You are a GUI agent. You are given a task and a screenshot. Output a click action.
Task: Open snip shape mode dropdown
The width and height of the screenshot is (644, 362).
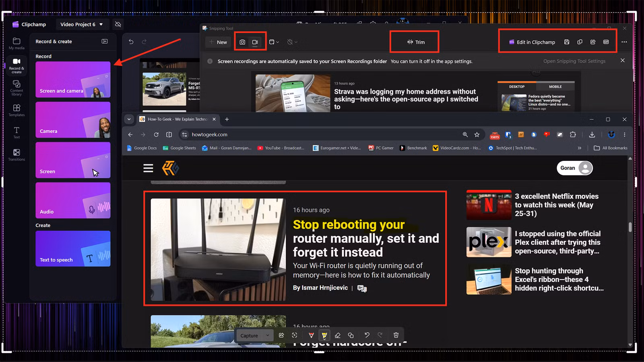[x=274, y=42]
